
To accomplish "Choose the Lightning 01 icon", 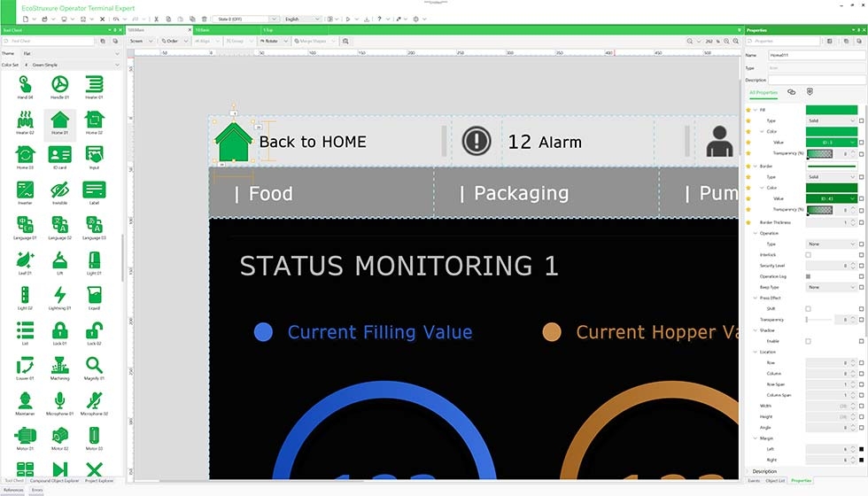I will pos(59,294).
